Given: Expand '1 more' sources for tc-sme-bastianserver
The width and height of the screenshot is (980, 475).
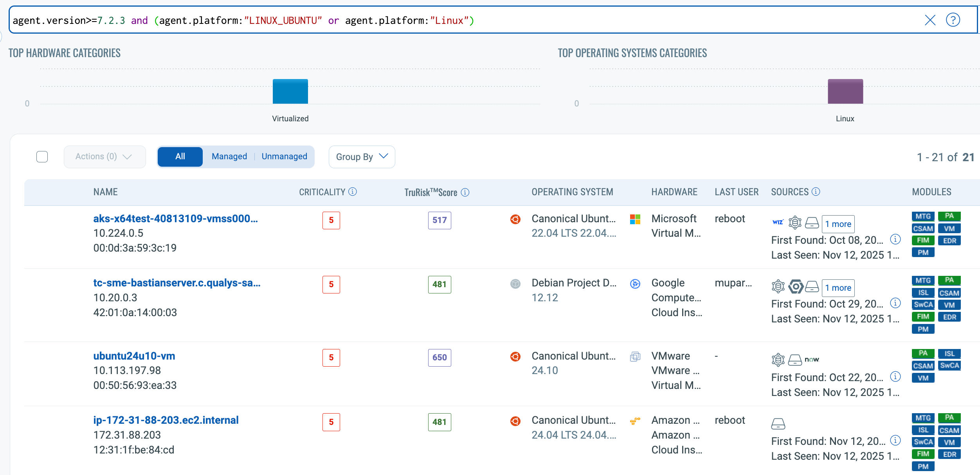Looking at the screenshot, I should 838,288.
